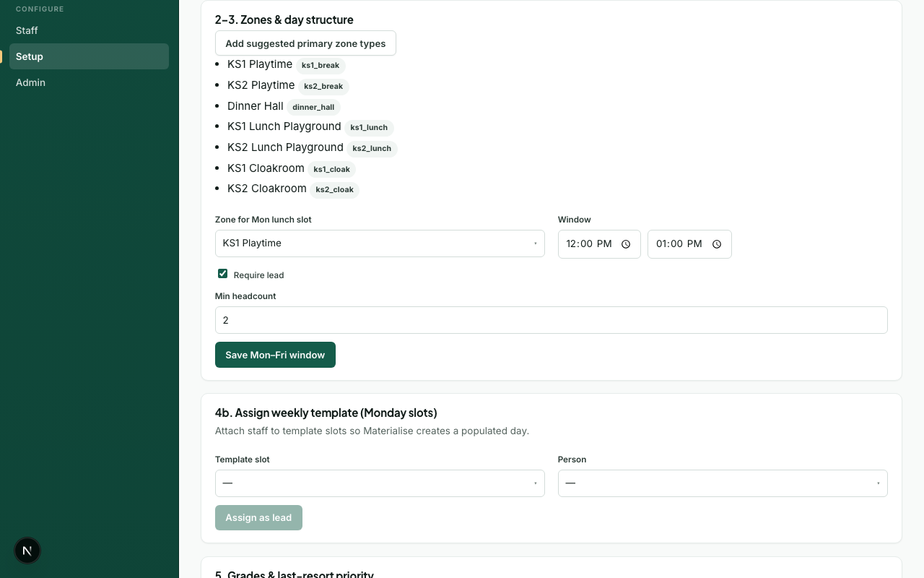Click Add suggested primary zone types

[x=305, y=43]
